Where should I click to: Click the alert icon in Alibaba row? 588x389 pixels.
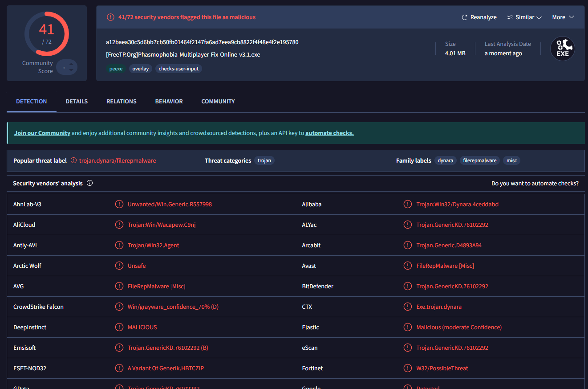(x=408, y=204)
